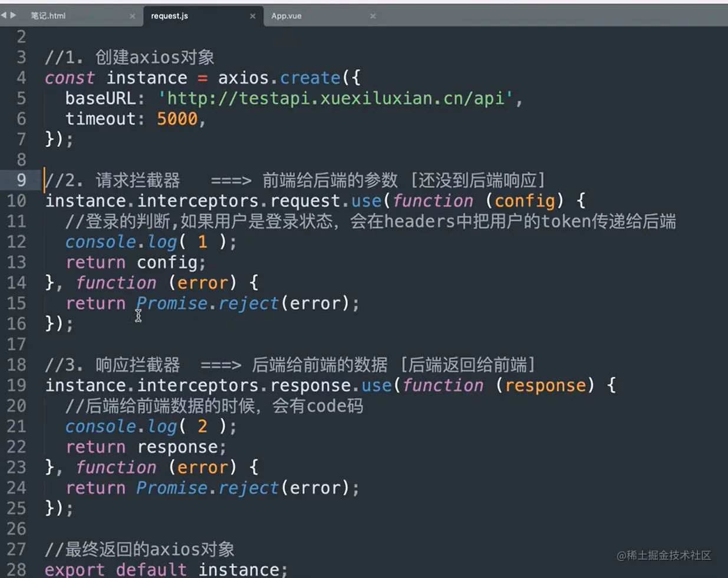Click 'instance.interceptors.response.use' text
The height and width of the screenshot is (578, 728).
(219, 385)
